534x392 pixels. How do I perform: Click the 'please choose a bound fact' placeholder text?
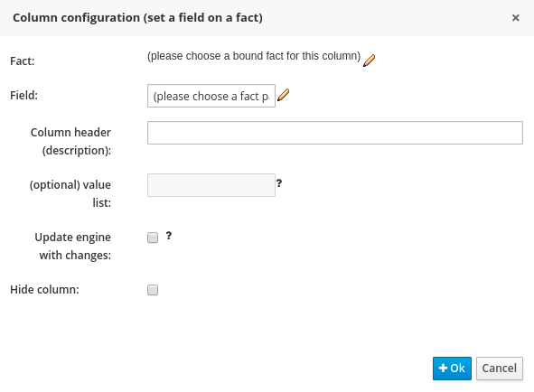[x=254, y=56]
